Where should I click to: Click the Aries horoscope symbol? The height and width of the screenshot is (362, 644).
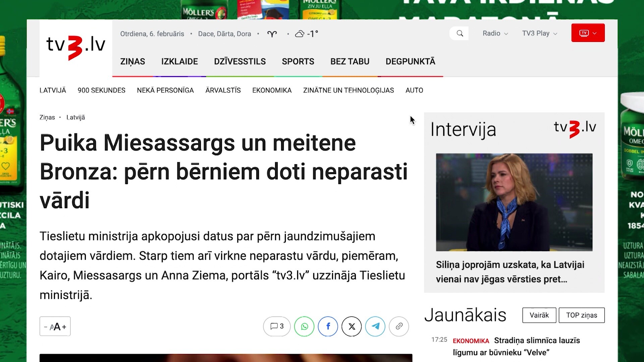(272, 34)
